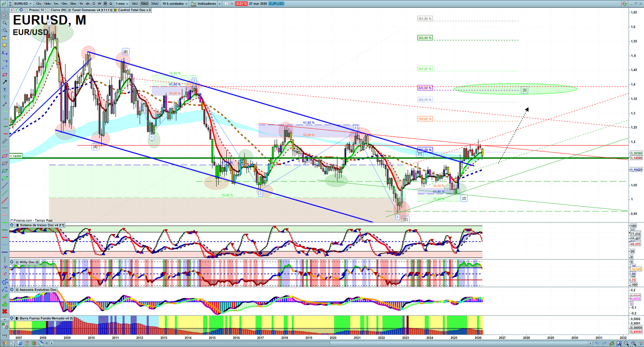Switch to the 144s timeframe
Viewport: 644px width, 347px height.
[47, 4]
